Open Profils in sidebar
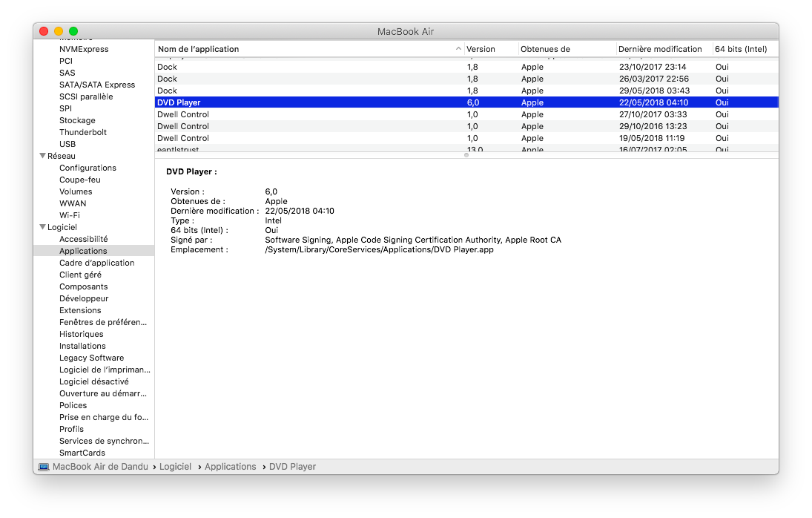 [71, 430]
